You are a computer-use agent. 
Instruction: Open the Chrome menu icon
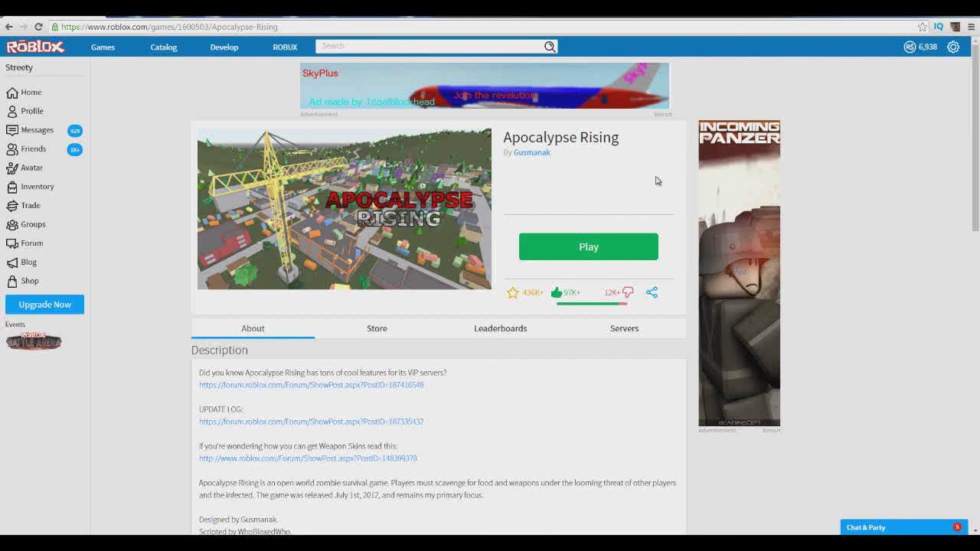971,27
